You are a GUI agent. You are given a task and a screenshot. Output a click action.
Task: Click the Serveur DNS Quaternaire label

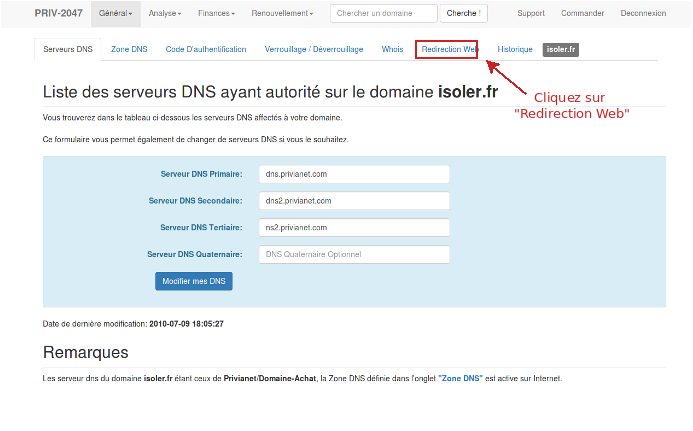(195, 255)
